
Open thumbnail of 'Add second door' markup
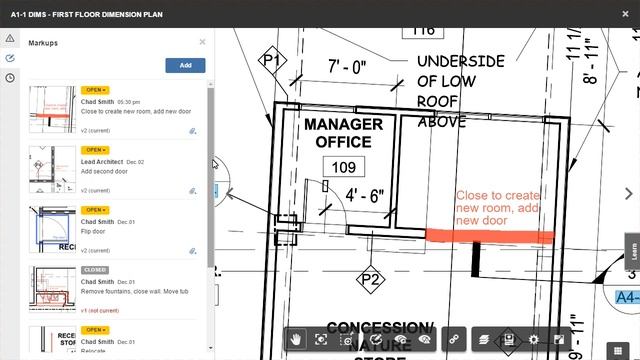(53, 169)
